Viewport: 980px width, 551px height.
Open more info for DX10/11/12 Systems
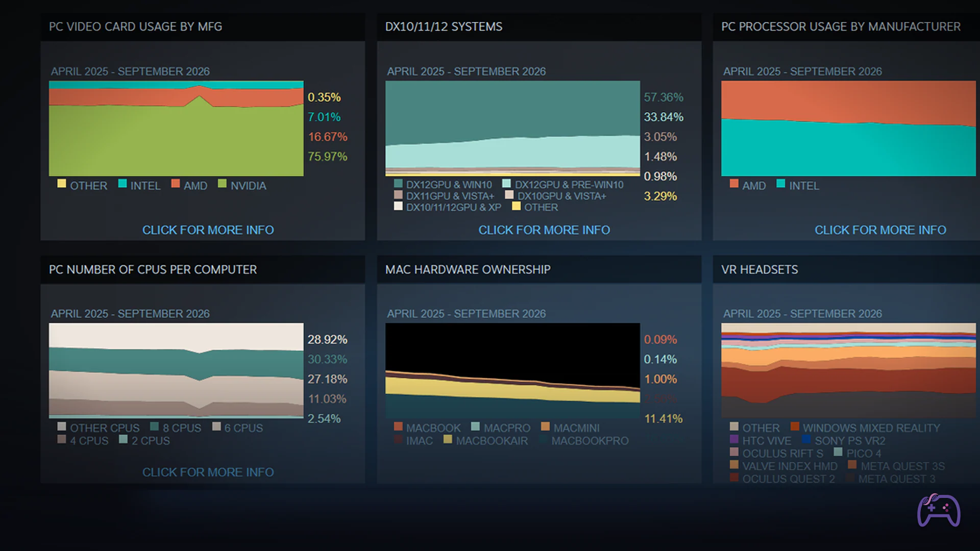coord(544,230)
